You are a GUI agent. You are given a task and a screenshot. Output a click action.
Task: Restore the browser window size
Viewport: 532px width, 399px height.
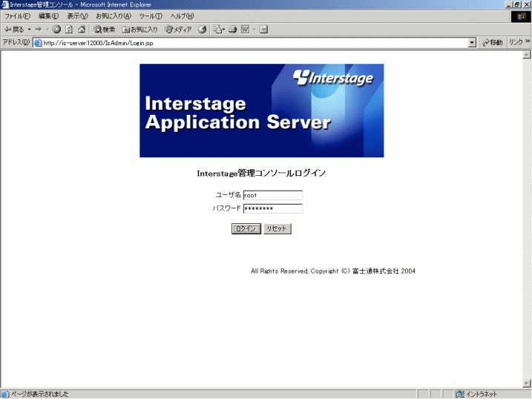517,4
